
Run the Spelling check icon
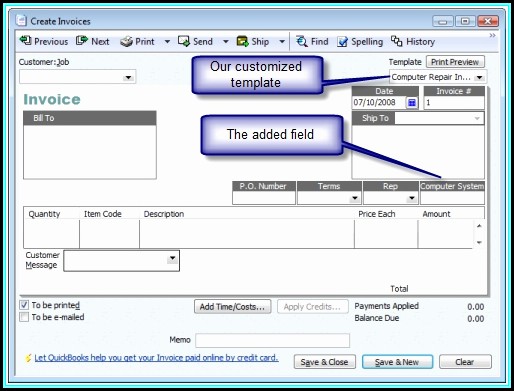point(342,42)
